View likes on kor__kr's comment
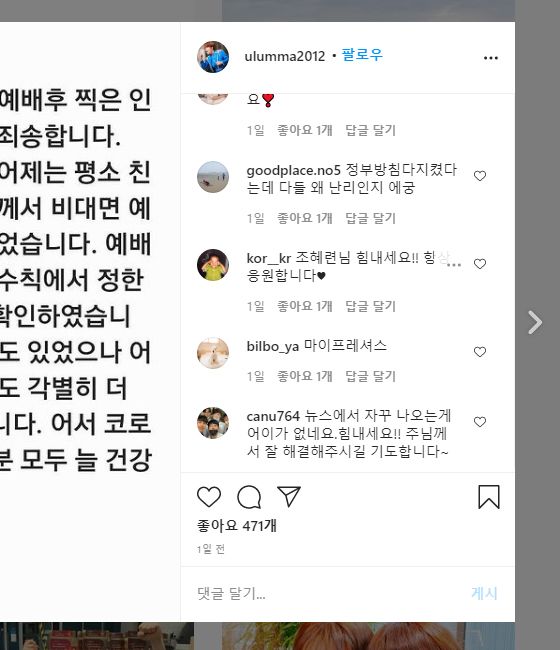The height and width of the screenshot is (650, 560). [x=305, y=306]
